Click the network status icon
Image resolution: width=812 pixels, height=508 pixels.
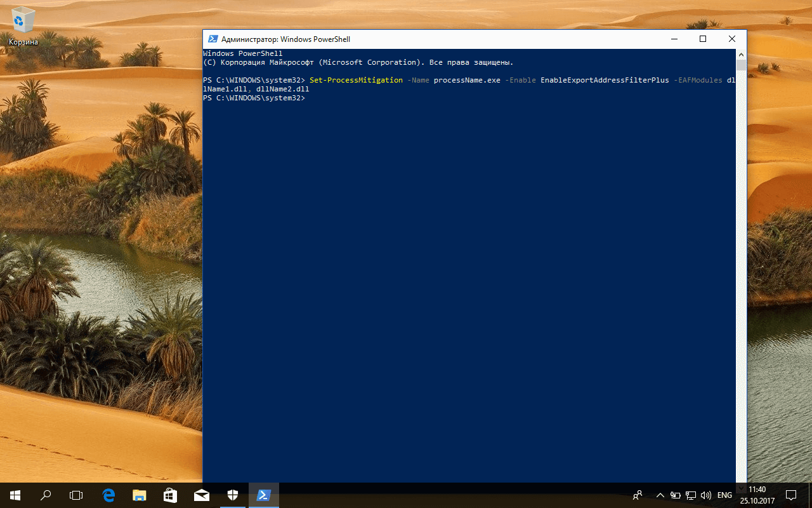pos(690,495)
